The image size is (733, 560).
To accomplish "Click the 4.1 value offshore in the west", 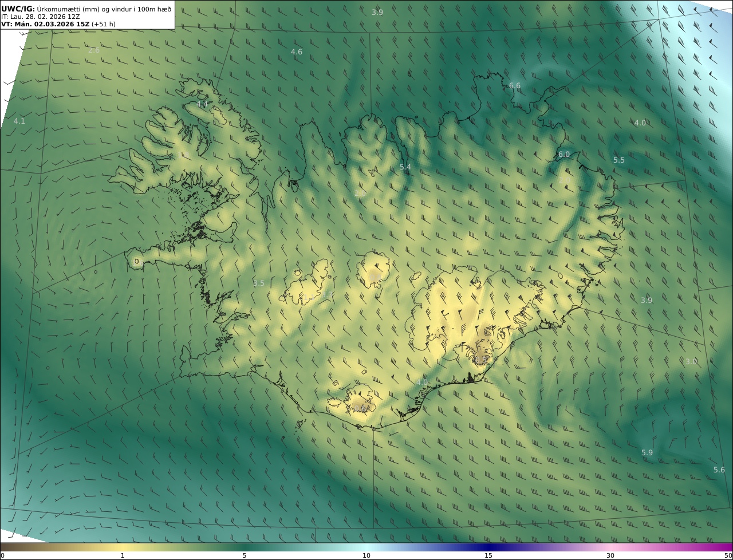I will click(19, 121).
